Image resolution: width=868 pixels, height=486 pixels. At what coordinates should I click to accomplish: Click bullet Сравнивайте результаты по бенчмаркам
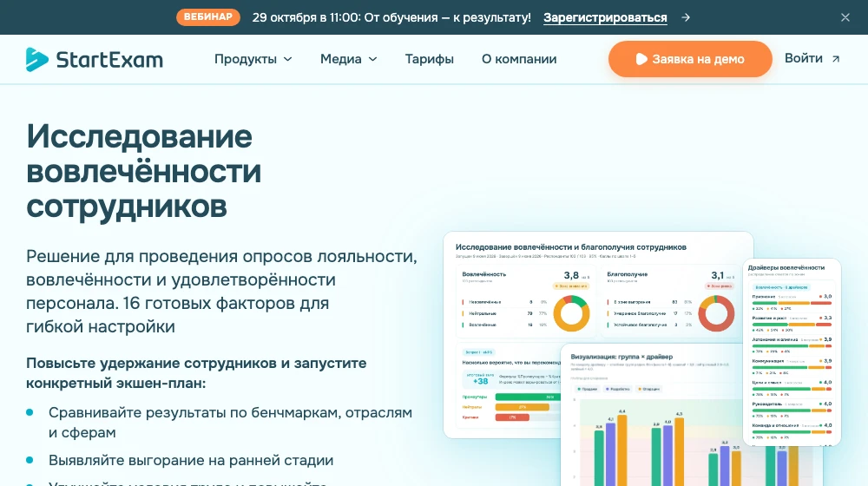click(230, 423)
